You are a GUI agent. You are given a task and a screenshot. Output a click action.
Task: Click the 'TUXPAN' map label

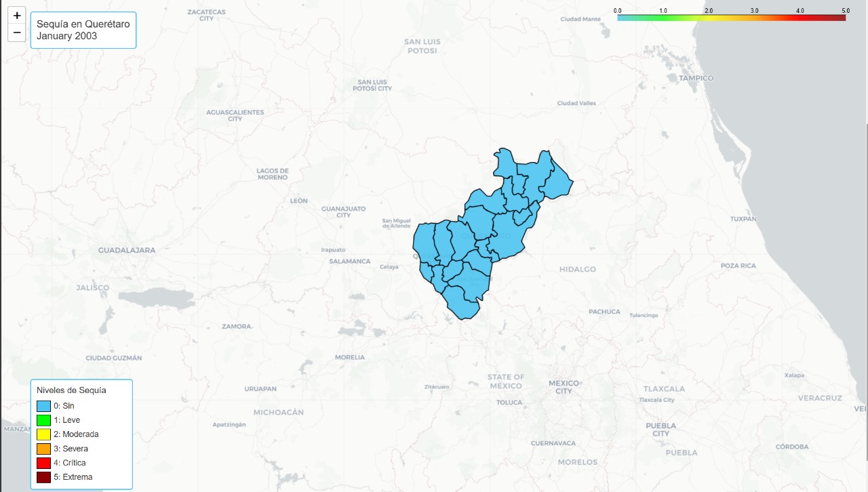[743, 220]
